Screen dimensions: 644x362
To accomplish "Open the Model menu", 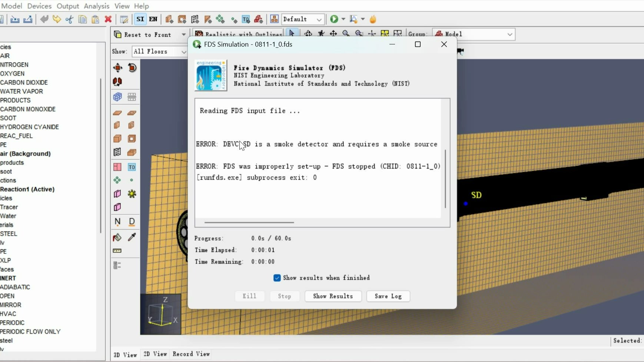I will (12, 6).
